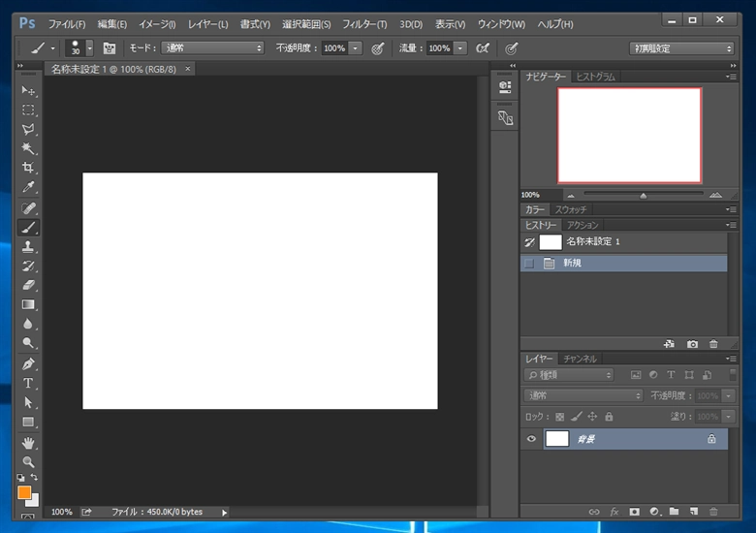The image size is (756, 533).
Task: Select the Hand tool
Action: pos(28,443)
